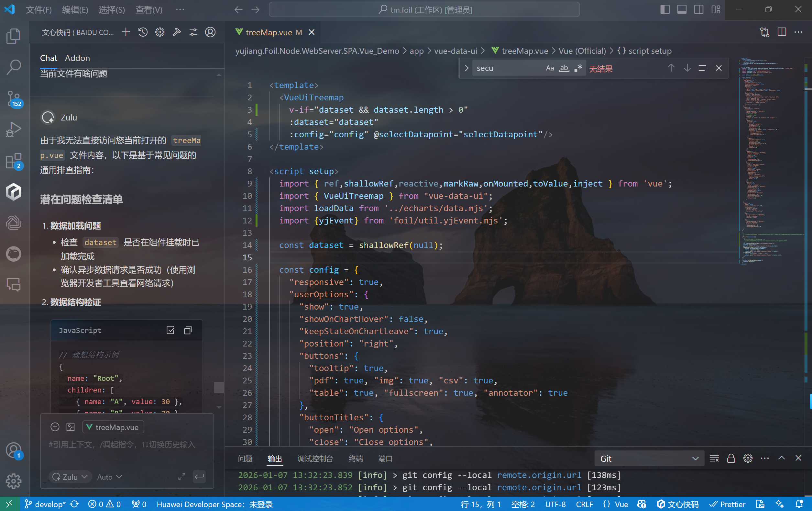Toggle match case in find widget
Viewport: 812px width, 511px height.
[x=550, y=68]
